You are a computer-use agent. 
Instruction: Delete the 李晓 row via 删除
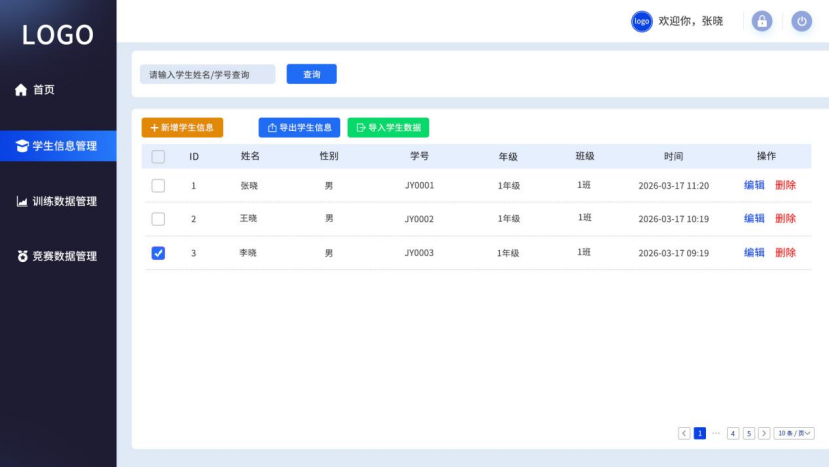(786, 253)
